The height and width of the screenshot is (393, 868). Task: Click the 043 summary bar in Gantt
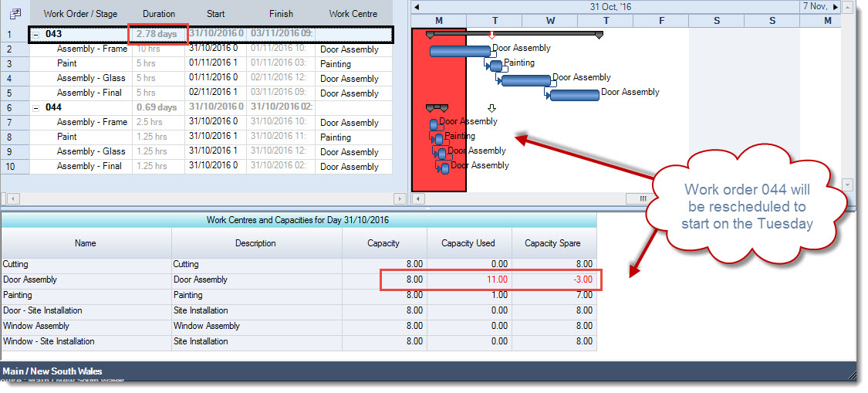[x=515, y=35]
